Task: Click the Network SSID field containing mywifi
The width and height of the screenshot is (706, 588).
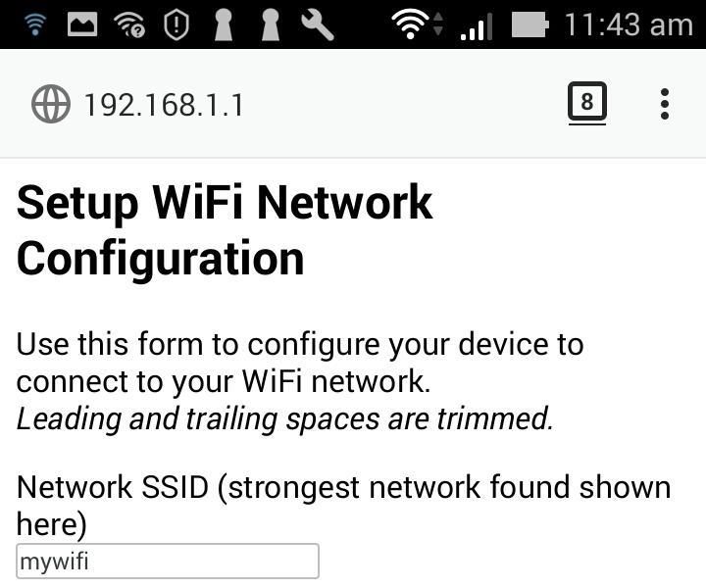Action: coord(168,562)
